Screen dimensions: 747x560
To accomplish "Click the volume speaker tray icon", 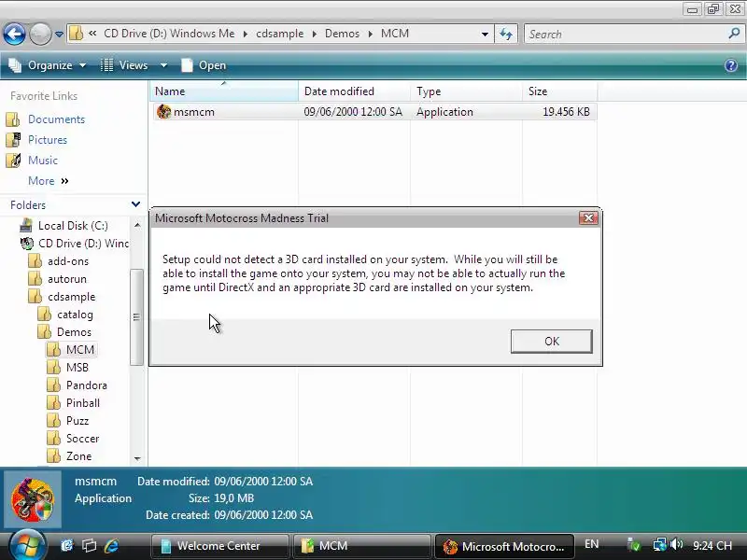I will click(x=676, y=544).
